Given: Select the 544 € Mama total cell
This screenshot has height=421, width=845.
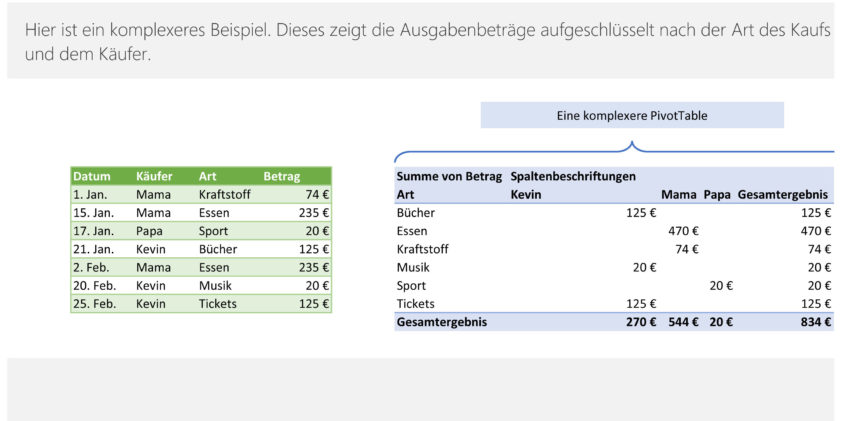Looking at the screenshot, I should 683,322.
